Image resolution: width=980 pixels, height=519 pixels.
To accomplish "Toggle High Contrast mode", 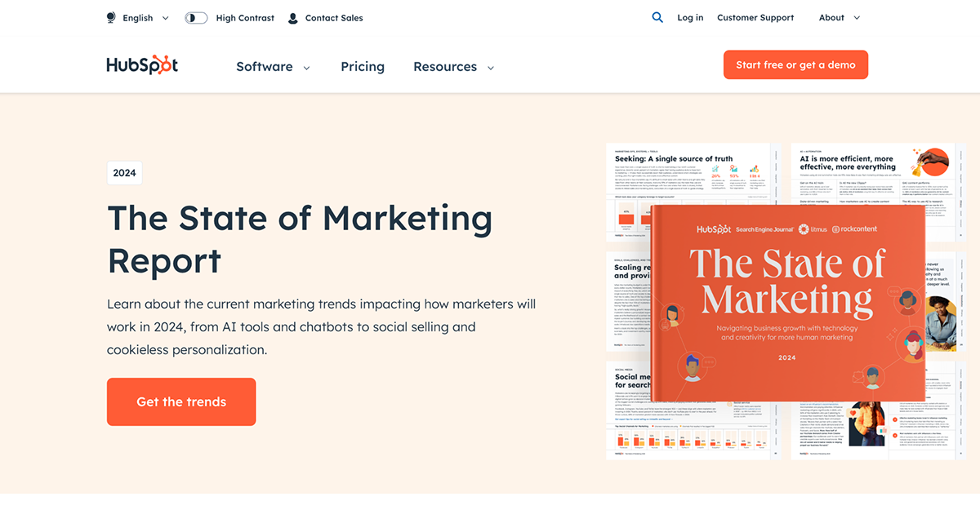I will coord(196,17).
